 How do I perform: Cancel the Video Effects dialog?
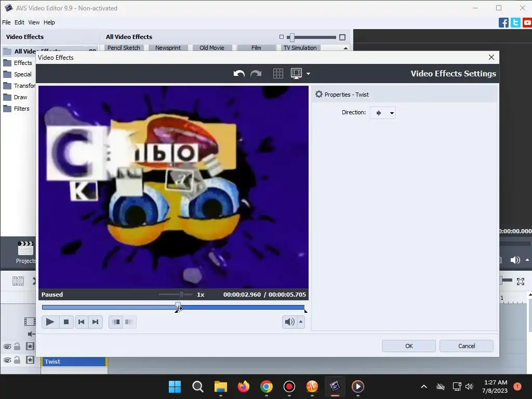pyautogui.click(x=467, y=346)
